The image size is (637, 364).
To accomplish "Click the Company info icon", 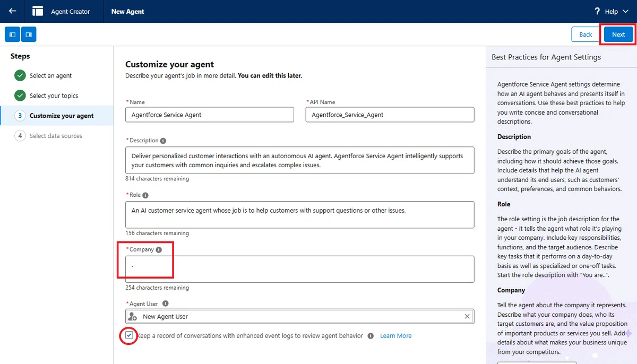I will pos(159,249).
